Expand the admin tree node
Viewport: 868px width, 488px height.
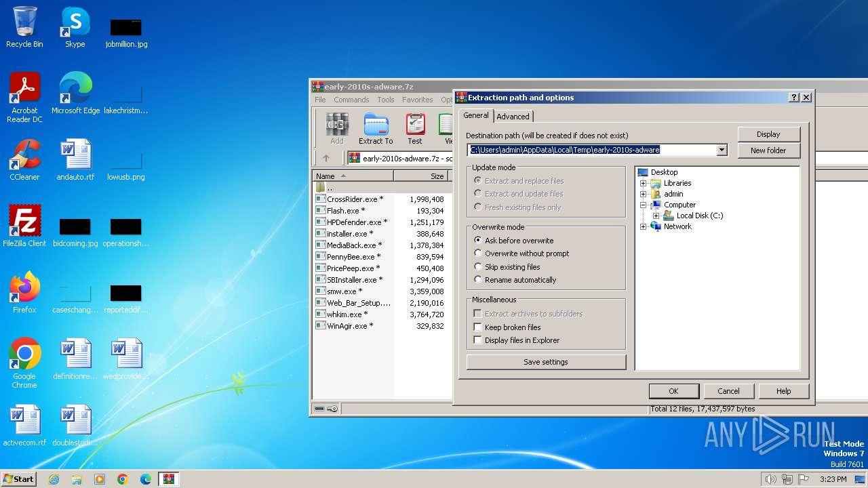pyautogui.click(x=643, y=194)
